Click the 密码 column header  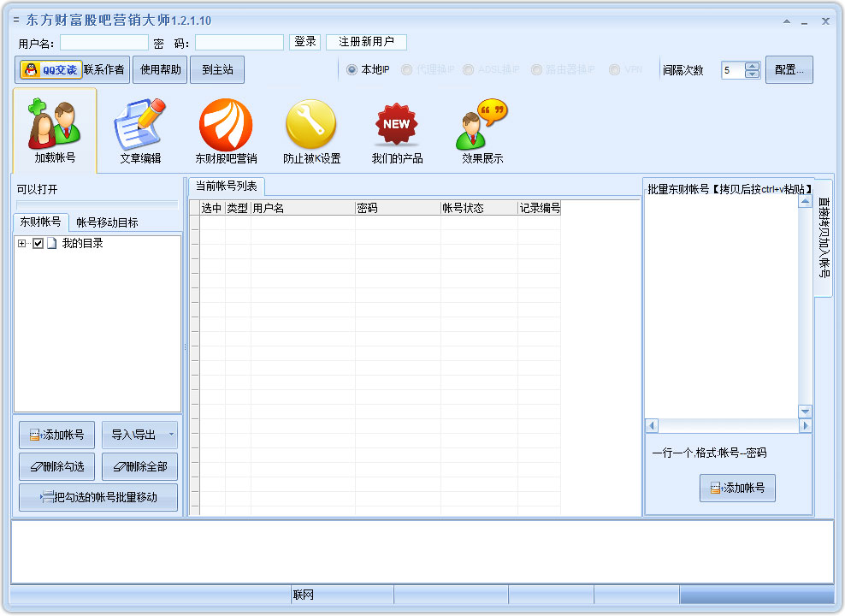coord(398,208)
